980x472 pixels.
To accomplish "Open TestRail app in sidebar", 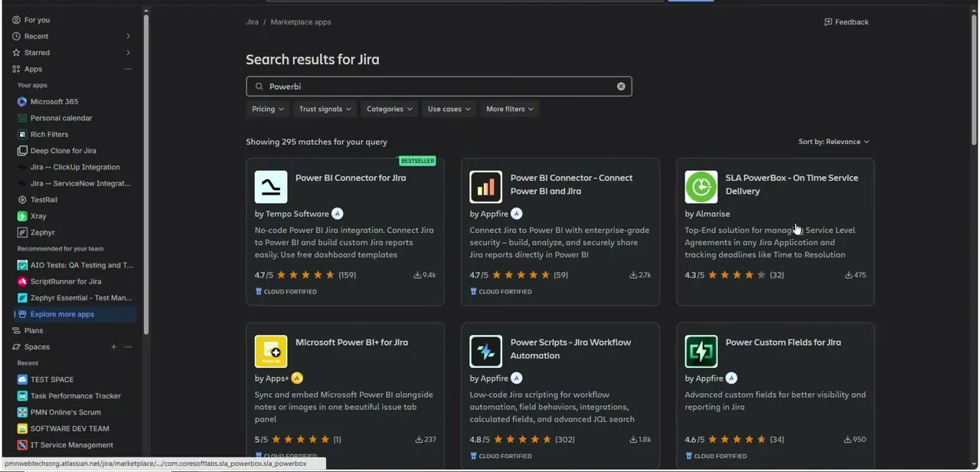I will [x=44, y=200].
